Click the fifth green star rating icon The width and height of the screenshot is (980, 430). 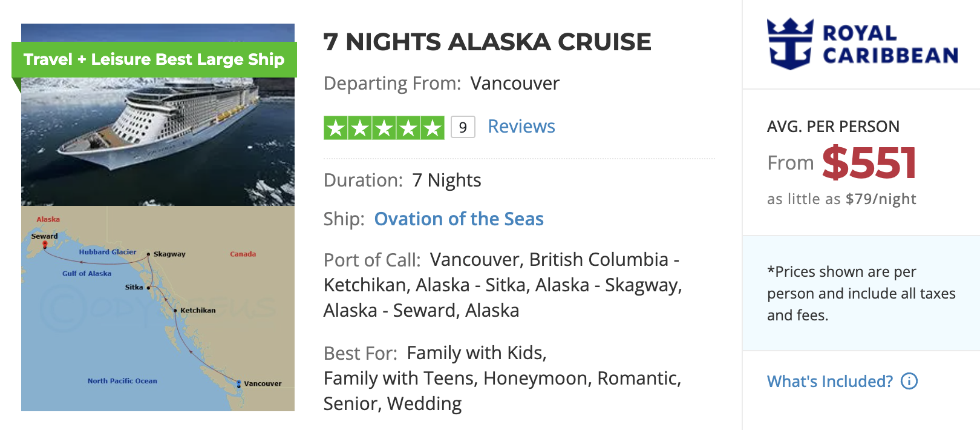(432, 127)
